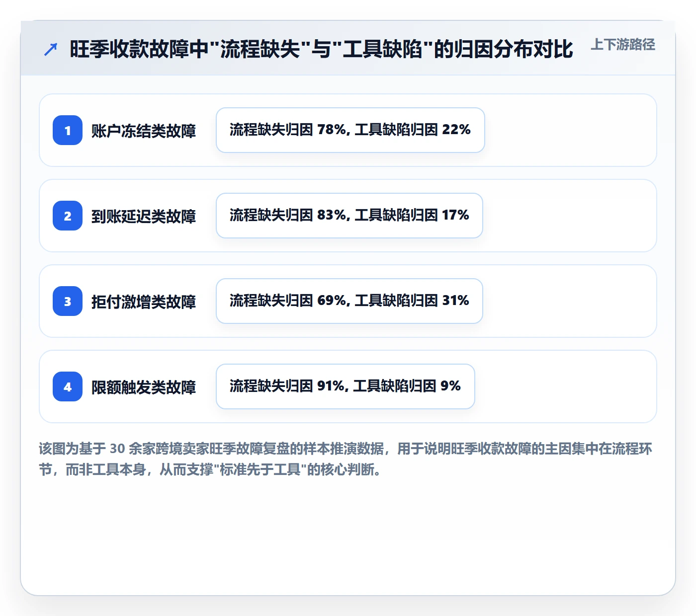Select the 到账延迟类故障 label
696x616 pixels.
(144, 216)
